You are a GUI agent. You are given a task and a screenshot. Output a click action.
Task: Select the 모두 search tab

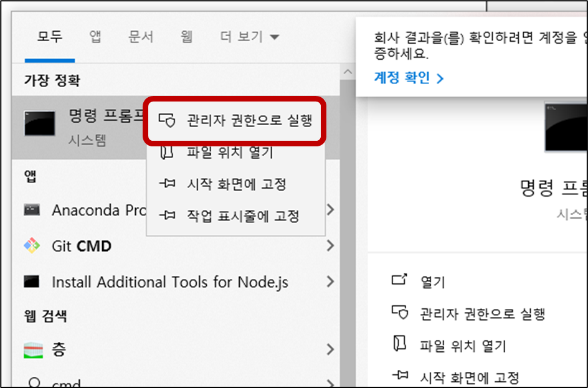[x=49, y=37]
